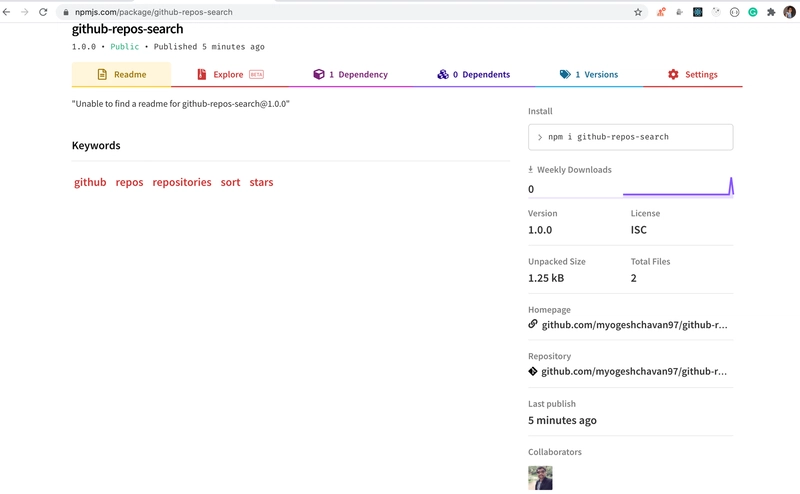This screenshot has width=800, height=494.
Task: Click the Homepage link chain icon
Action: click(x=533, y=324)
